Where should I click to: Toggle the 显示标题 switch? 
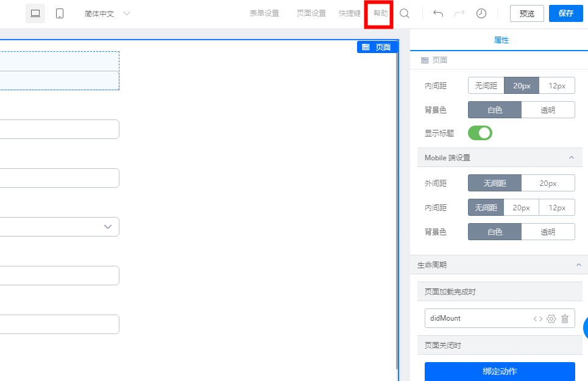480,133
